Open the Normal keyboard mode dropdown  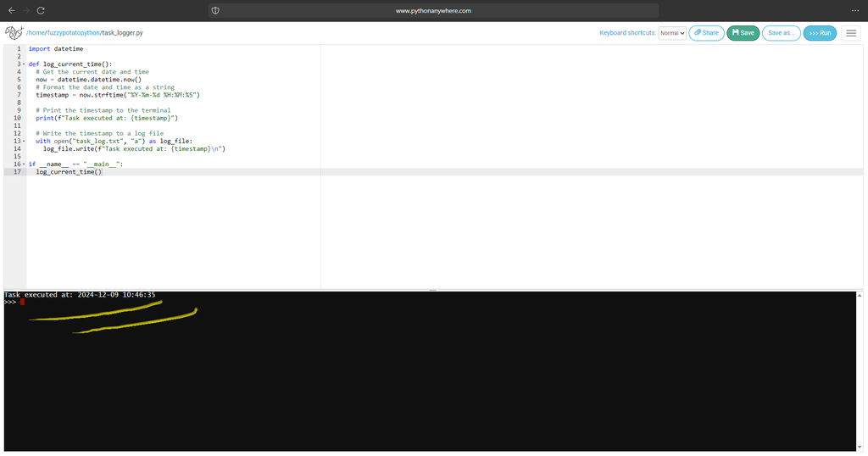point(672,33)
